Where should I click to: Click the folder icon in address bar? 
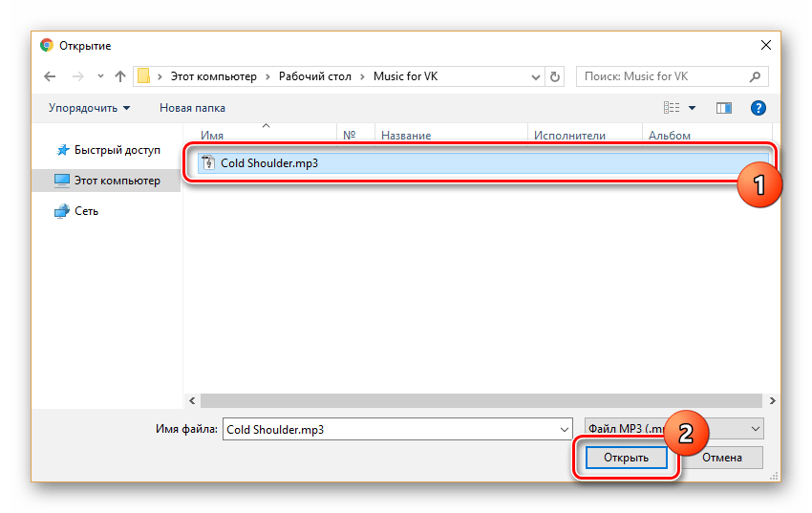[144, 76]
